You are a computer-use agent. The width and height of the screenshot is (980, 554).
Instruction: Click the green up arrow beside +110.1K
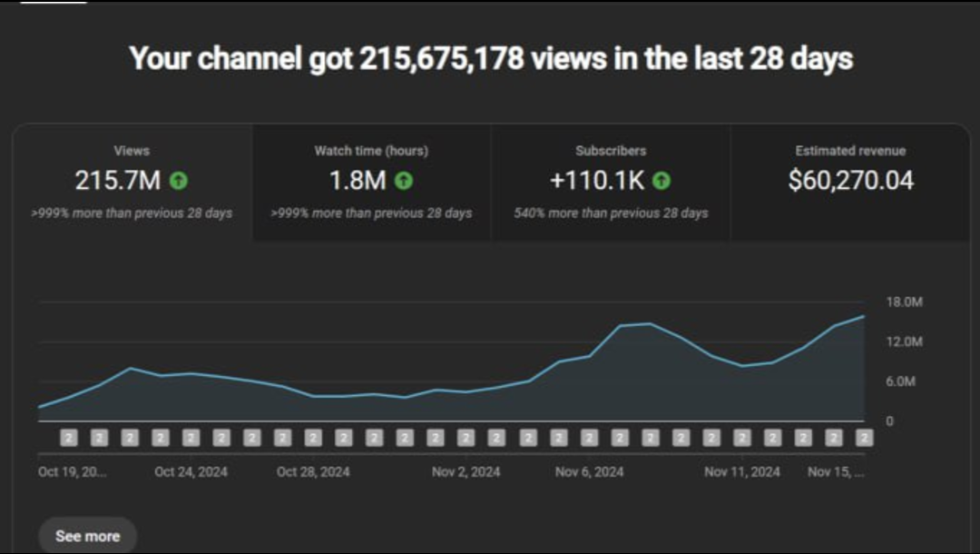pyautogui.click(x=661, y=181)
